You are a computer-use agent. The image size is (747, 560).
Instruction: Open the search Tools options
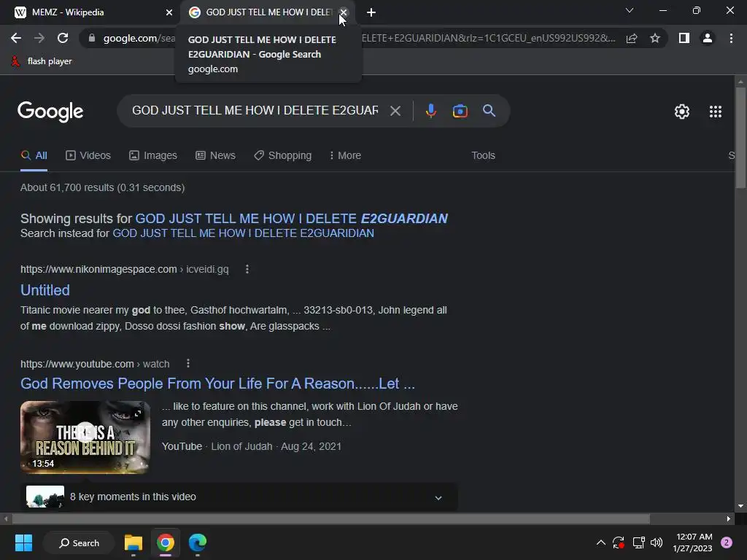coord(483,156)
